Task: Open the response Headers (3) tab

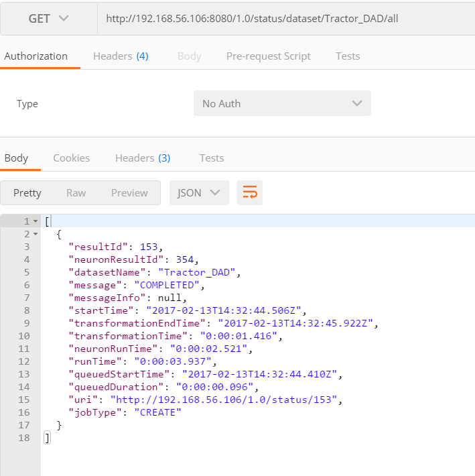Action: (x=143, y=158)
